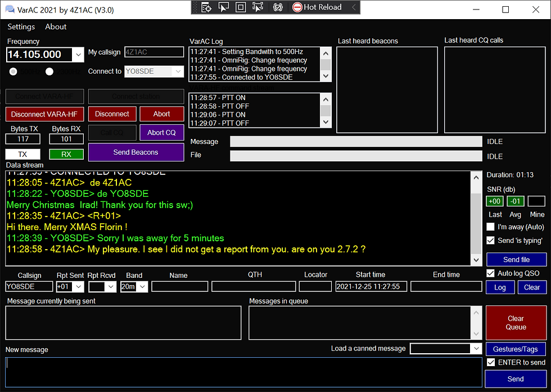Click the Disconnect VARA-HF button
The width and height of the screenshot is (551, 392).
coord(44,114)
